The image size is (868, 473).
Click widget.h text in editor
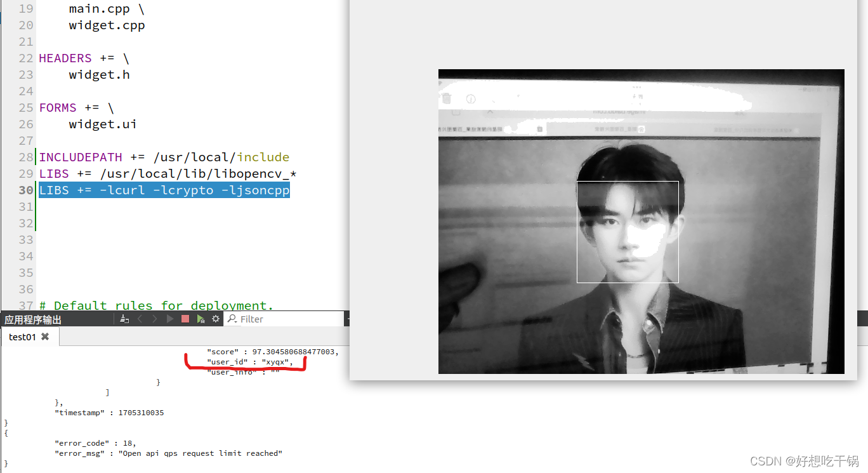[100, 74]
